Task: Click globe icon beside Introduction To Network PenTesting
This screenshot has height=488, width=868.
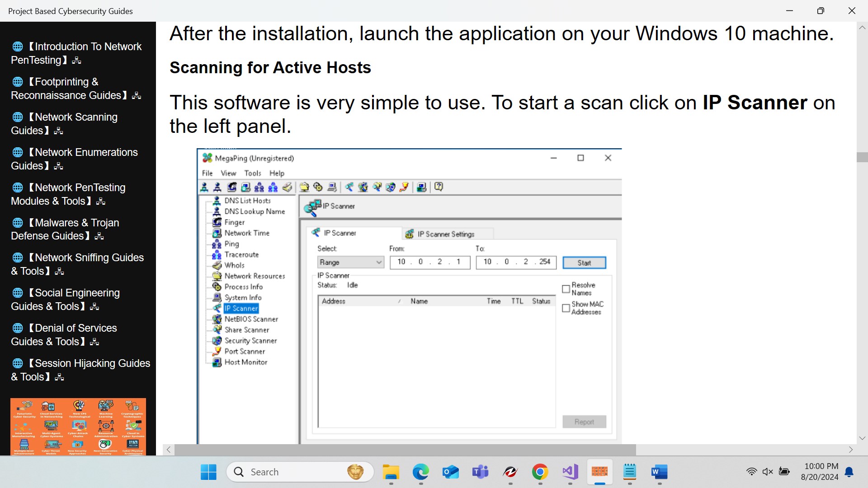Action: [18, 47]
